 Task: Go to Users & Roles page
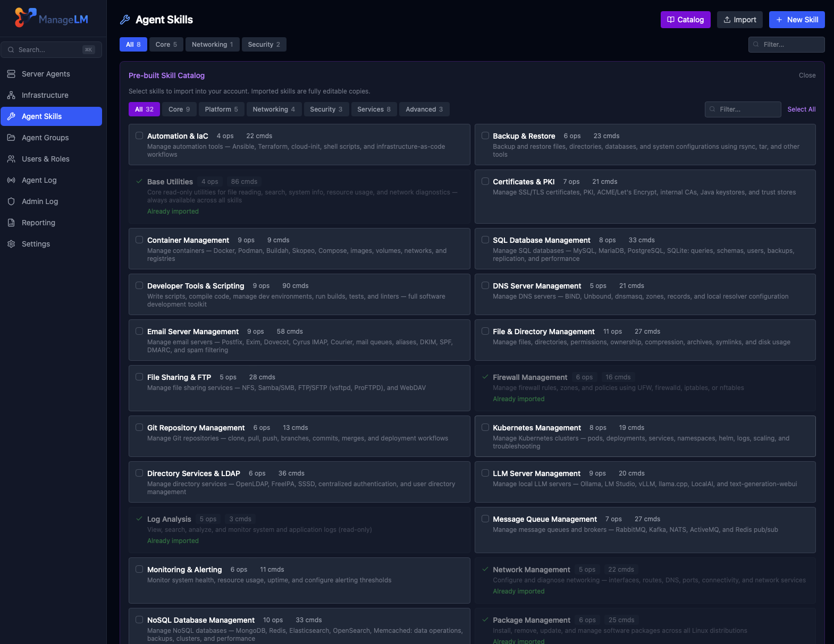click(x=51, y=159)
